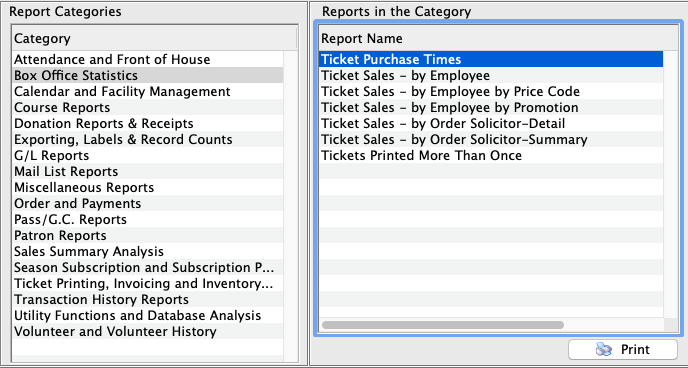The image size is (688, 368).
Task: Click the reports list horizontal scrollbar
Action: coord(443,325)
